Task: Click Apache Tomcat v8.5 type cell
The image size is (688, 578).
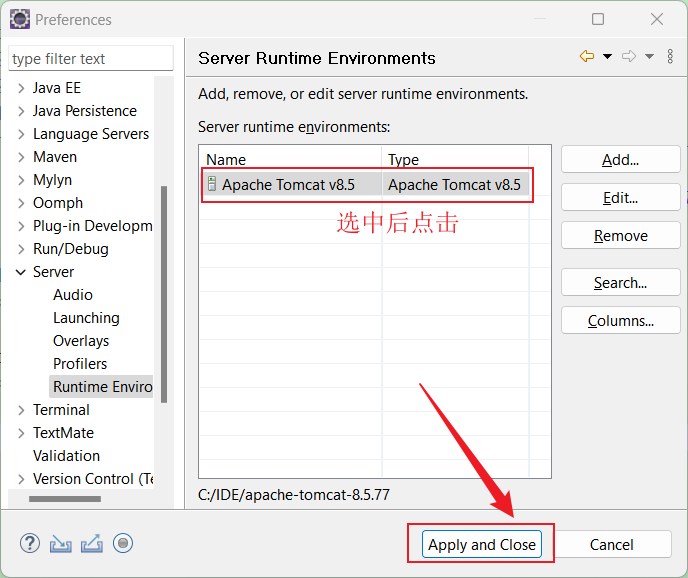Action: pos(455,184)
